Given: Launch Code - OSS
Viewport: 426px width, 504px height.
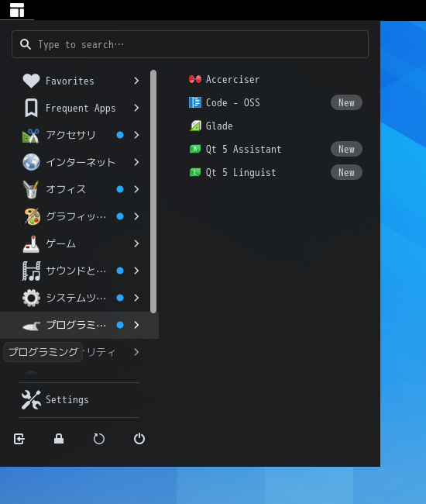Looking at the screenshot, I should [x=276, y=102].
